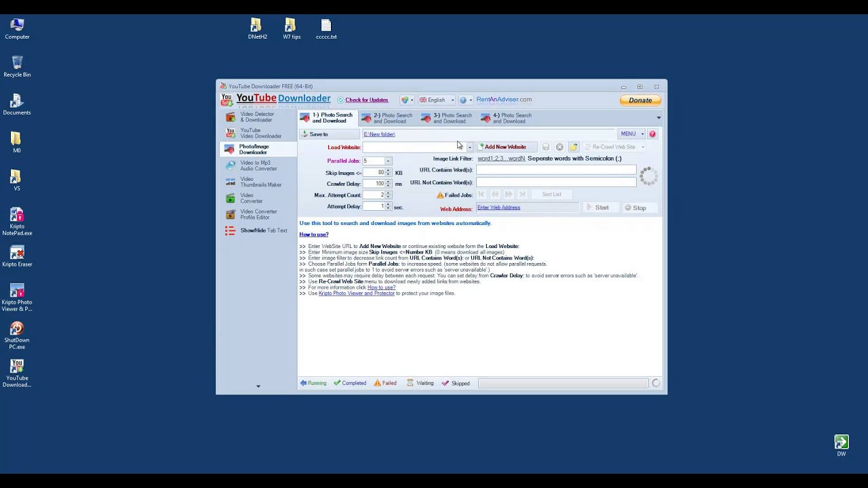
Task: Click the Running status filter
Action: [313, 383]
